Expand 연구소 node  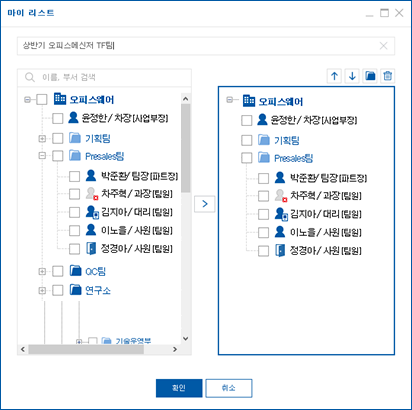(42, 290)
